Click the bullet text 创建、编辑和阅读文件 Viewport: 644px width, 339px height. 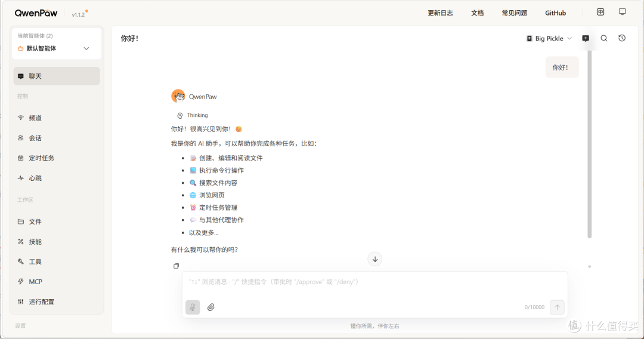(x=231, y=158)
